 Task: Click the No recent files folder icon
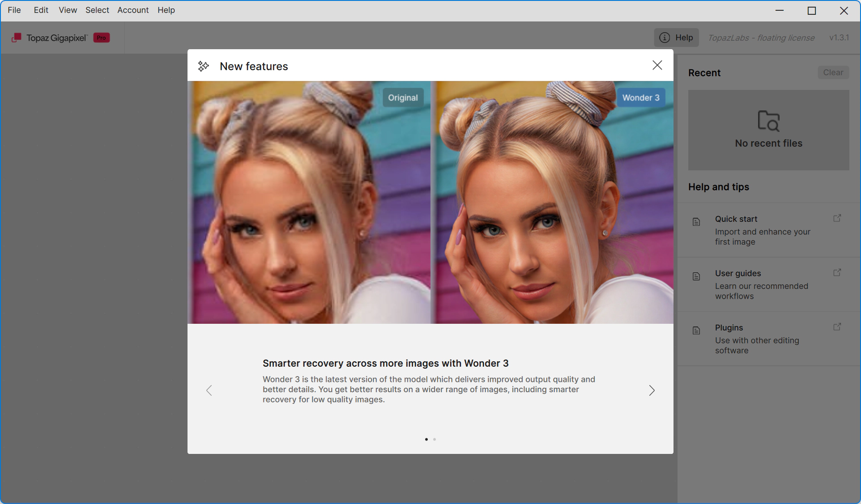768,121
